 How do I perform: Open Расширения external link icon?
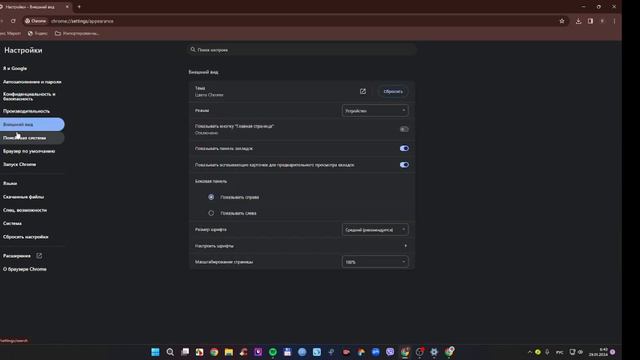39,256
